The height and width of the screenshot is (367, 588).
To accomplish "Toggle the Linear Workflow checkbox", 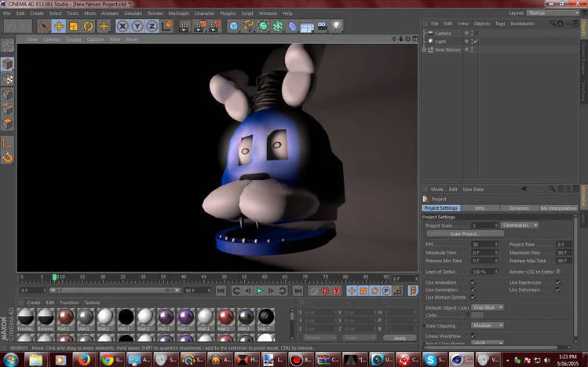I will (x=473, y=336).
